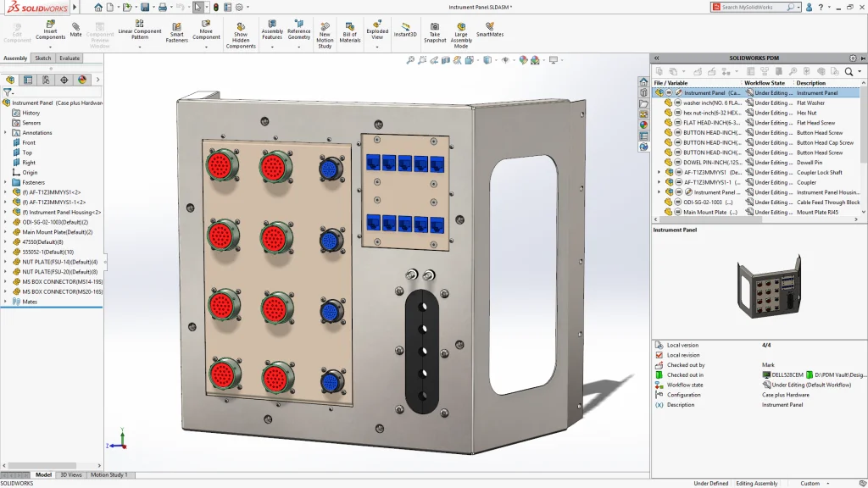Open the Exploded View dropdown arrow

tap(377, 47)
